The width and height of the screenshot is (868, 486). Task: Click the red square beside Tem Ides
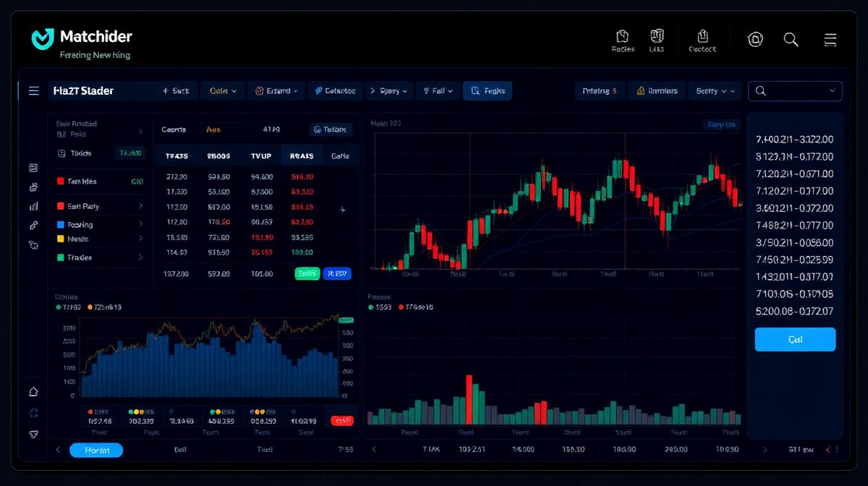[x=61, y=182]
